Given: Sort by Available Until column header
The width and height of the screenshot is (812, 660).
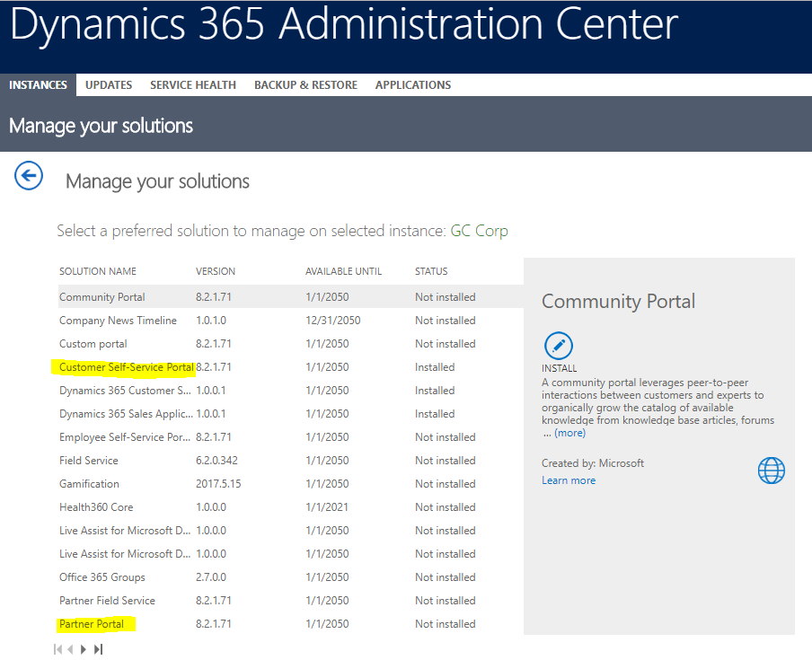Looking at the screenshot, I should point(343,271).
